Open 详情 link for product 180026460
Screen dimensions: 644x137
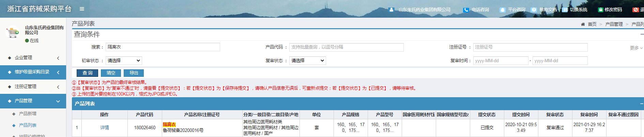tap(105, 128)
